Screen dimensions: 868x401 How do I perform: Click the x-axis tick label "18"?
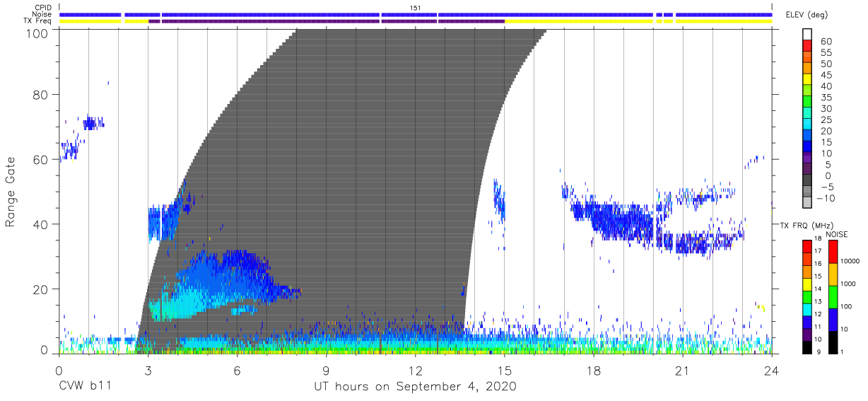coord(593,370)
